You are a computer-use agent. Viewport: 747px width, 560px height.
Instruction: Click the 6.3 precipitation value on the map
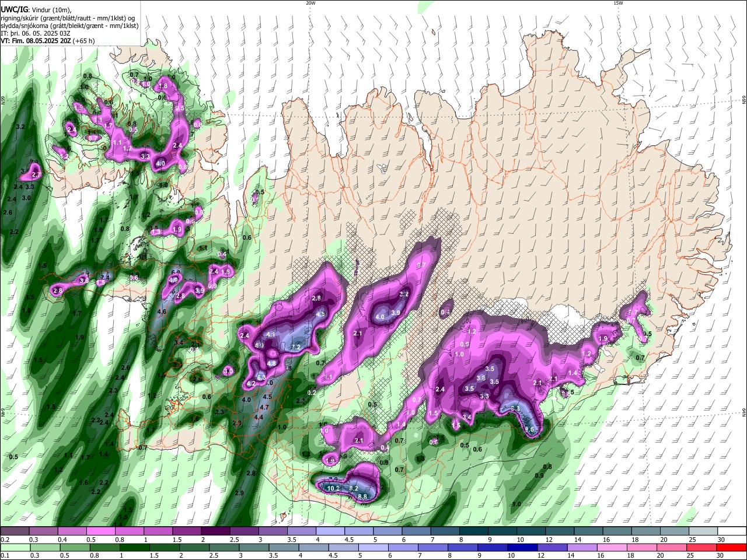(261, 377)
